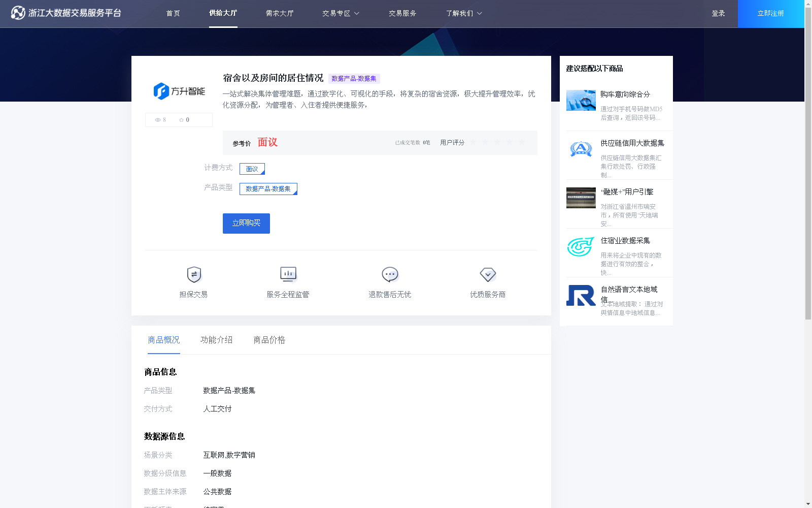Click the 服务全程监管 monitor icon

pos(288,274)
